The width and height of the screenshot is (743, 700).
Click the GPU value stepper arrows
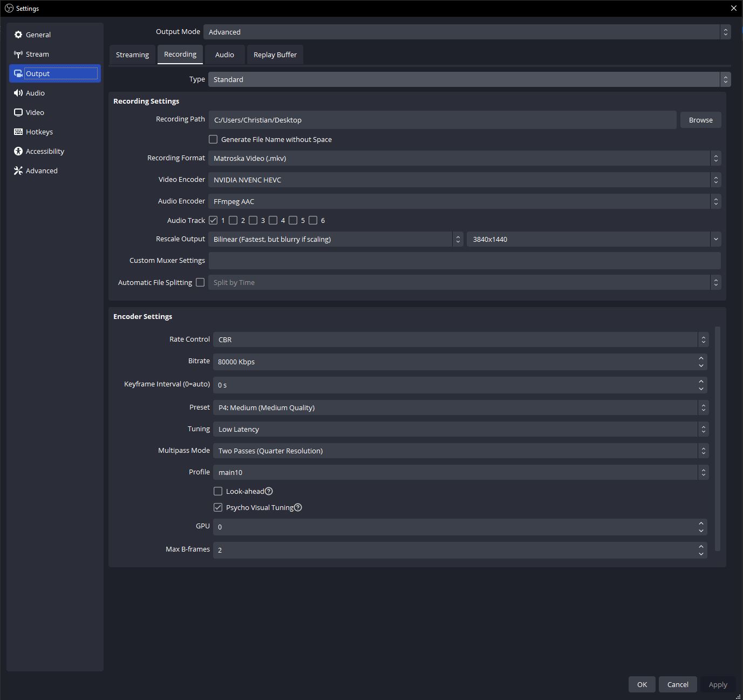tap(701, 527)
